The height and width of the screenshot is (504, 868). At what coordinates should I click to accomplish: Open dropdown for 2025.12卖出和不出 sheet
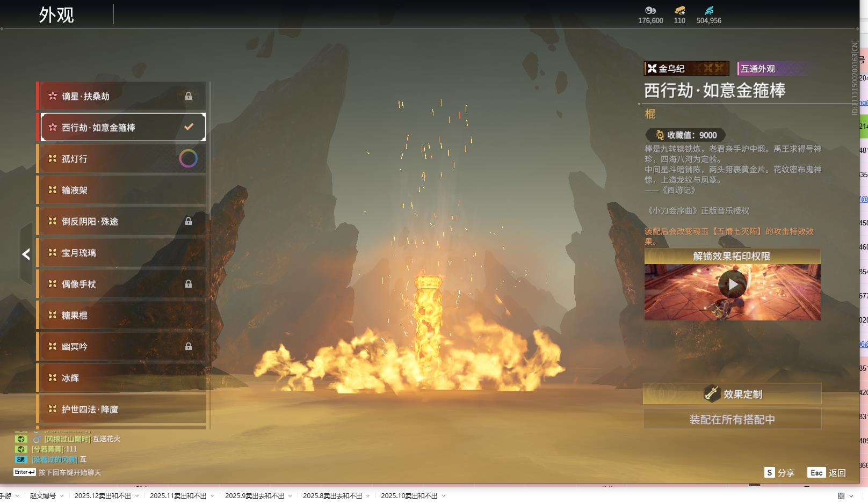point(136,496)
